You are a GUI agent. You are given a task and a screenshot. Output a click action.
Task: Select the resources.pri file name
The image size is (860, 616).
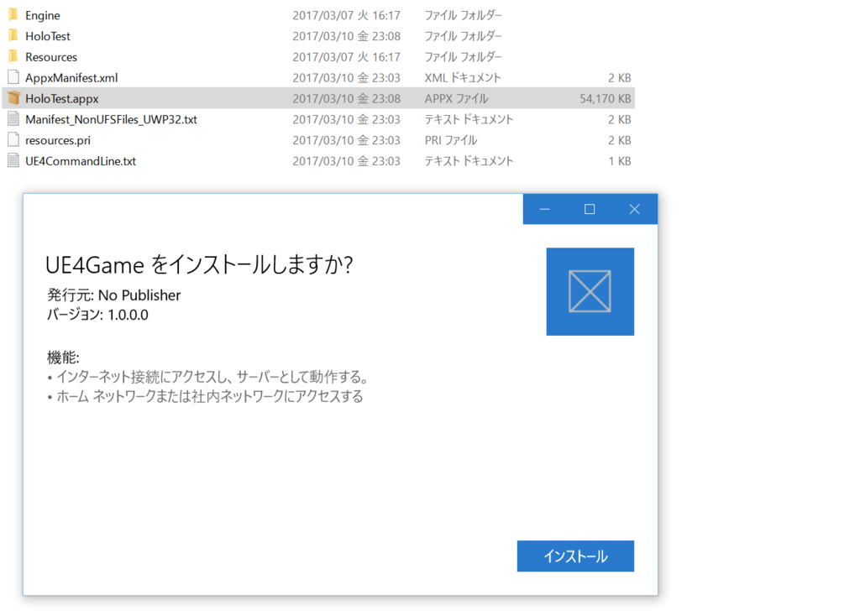pos(58,140)
